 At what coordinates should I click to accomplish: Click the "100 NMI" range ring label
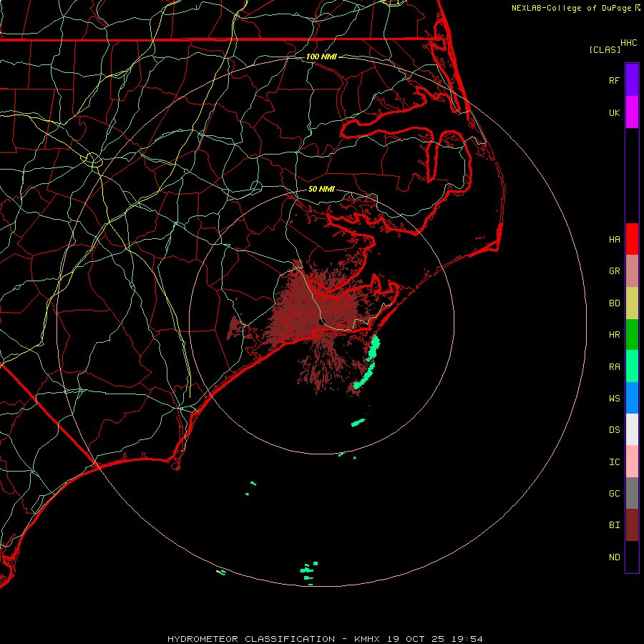321,57
